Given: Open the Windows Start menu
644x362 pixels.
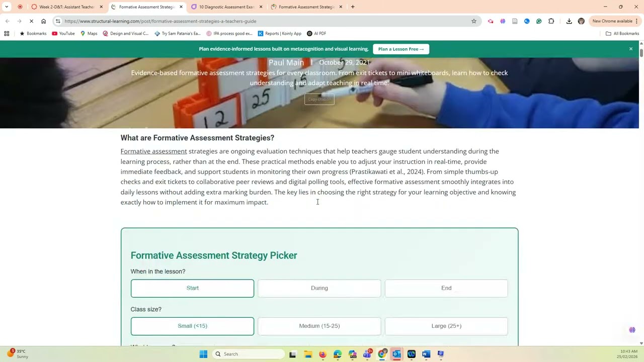Looking at the screenshot, I should point(203,354).
